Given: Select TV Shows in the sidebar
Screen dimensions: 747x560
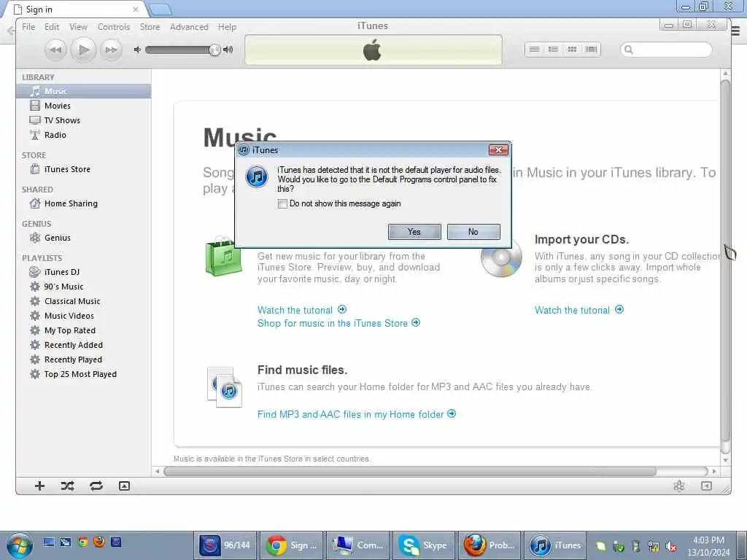Looking at the screenshot, I should [x=84, y=120].
